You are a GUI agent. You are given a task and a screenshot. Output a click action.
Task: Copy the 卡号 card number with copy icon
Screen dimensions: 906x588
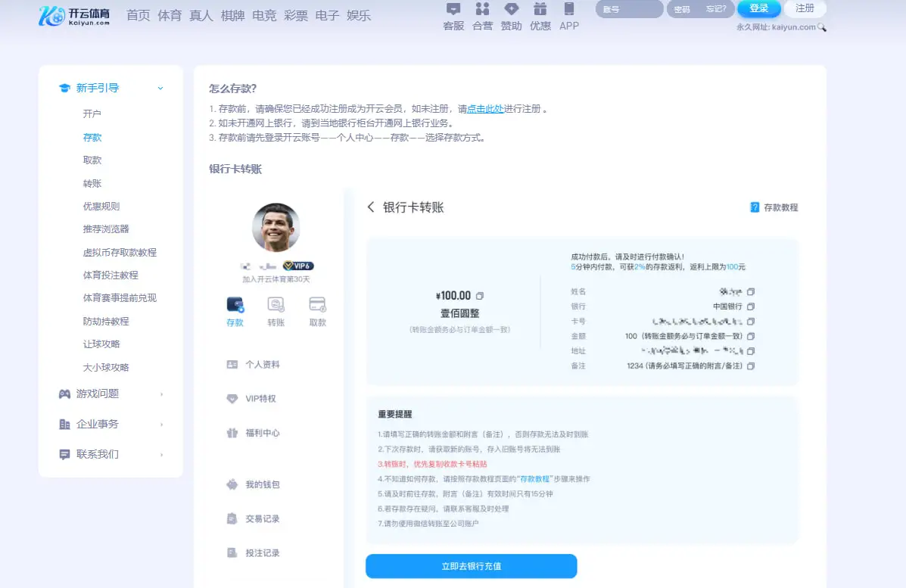point(750,321)
